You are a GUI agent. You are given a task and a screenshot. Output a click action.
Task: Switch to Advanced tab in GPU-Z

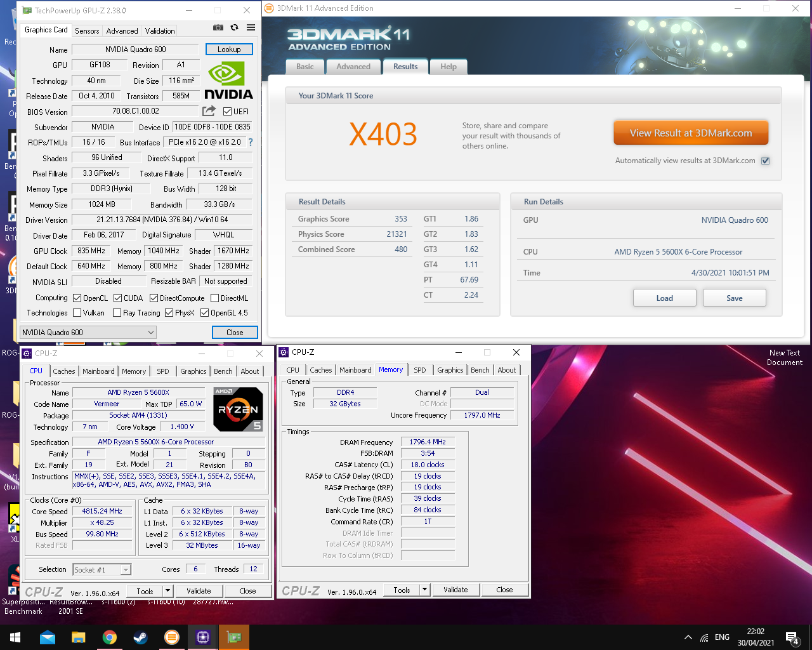[x=122, y=31]
